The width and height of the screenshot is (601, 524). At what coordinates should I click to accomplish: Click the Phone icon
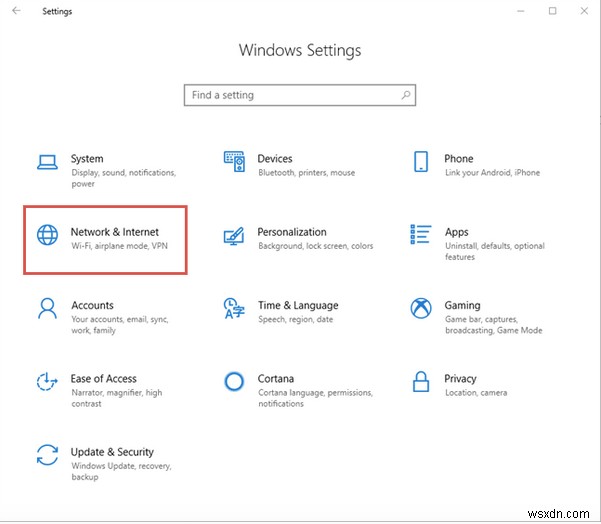(x=421, y=161)
